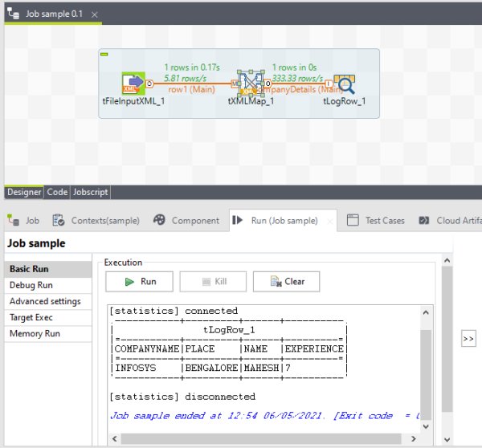Select Debug Run in the sidebar
Image resolution: width=482 pixels, height=448 pixels.
coord(31,285)
